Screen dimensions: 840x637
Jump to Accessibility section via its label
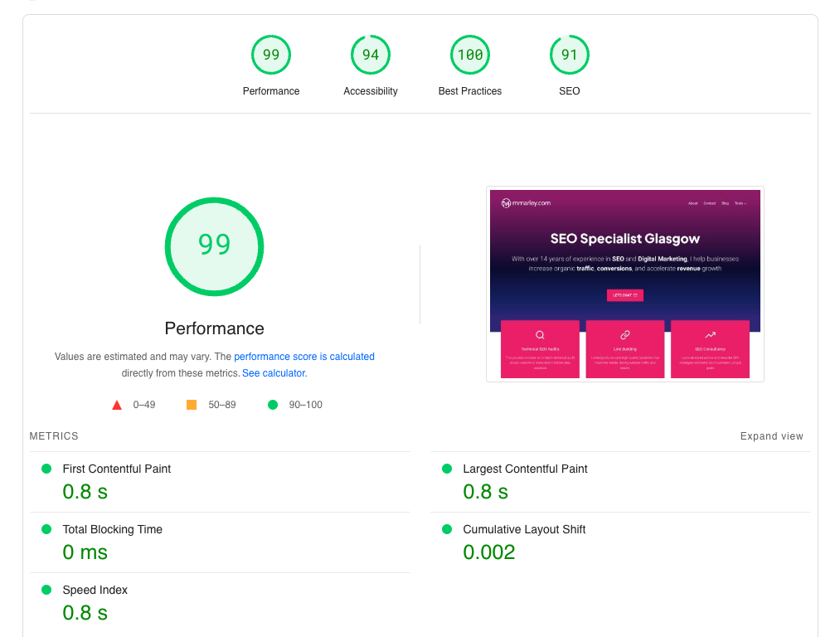[x=371, y=91]
